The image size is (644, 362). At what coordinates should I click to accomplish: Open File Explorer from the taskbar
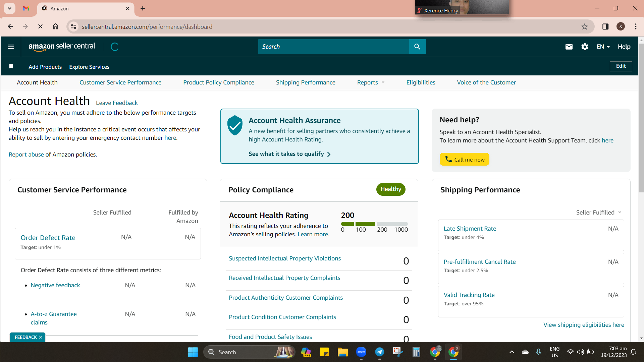click(343, 352)
